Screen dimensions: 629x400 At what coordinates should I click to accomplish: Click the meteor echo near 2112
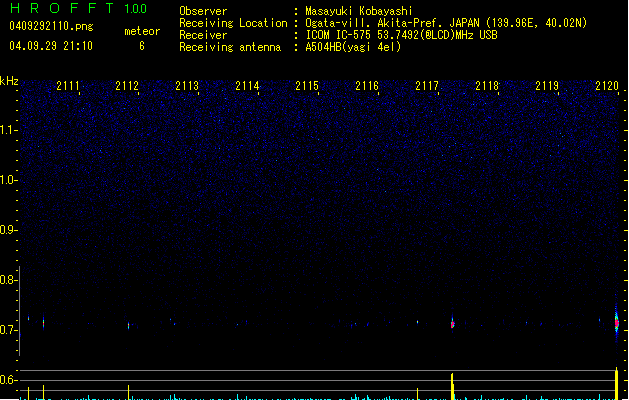[x=128, y=325]
